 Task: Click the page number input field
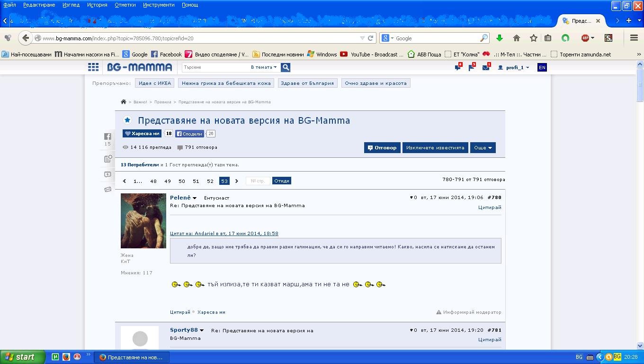[258, 181]
